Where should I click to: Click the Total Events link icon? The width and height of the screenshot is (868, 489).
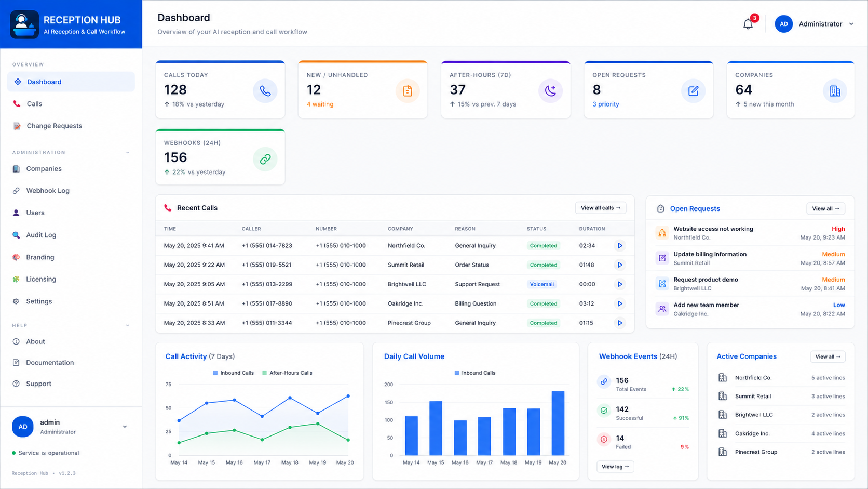tap(604, 381)
